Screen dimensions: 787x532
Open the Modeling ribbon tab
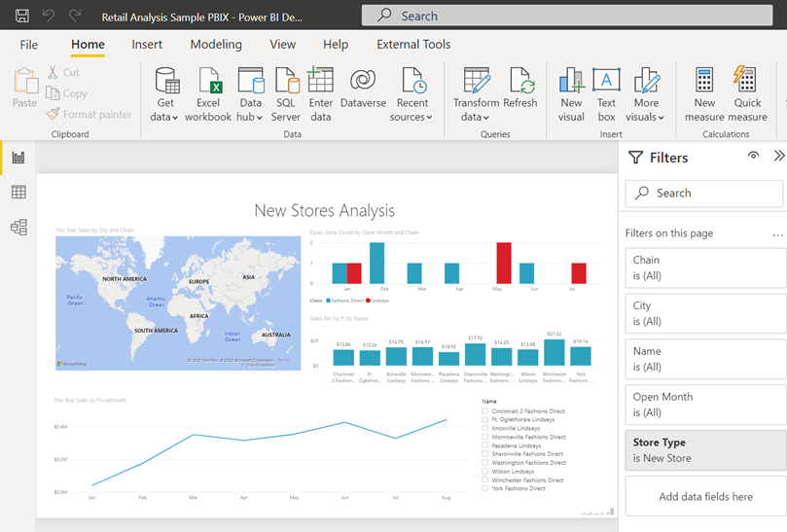click(216, 44)
